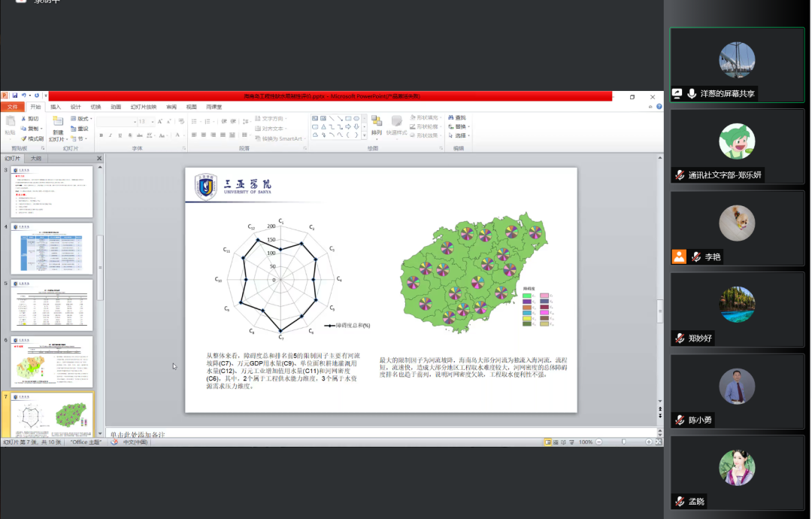Switch to the Outline (大纲) pane tab
This screenshot has width=812, height=519.
click(x=35, y=159)
